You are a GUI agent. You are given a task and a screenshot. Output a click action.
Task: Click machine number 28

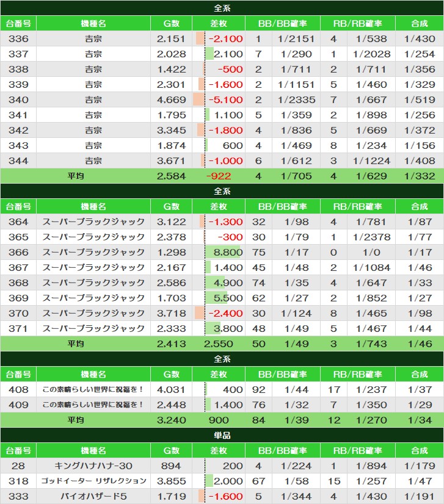pos(18,466)
